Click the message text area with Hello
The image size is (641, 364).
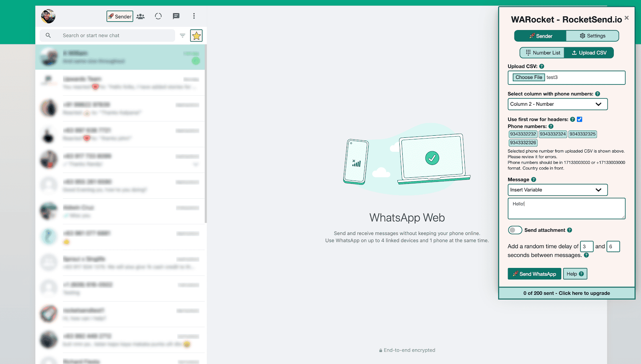tap(566, 209)
